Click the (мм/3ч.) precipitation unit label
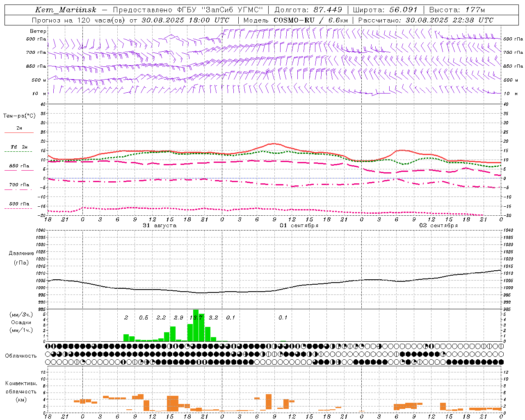 21,315
